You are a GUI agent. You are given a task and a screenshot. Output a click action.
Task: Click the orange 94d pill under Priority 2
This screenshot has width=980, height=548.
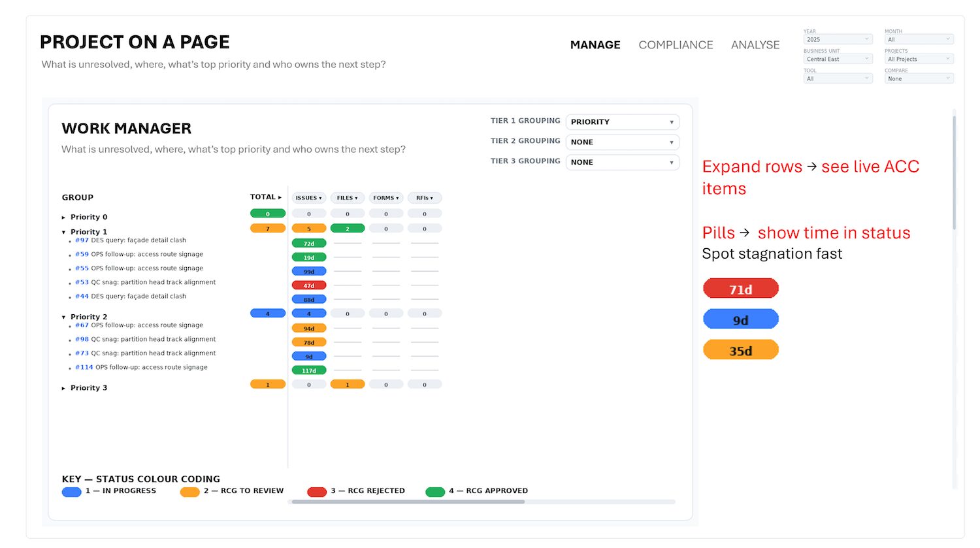click(x=308, y=328)
